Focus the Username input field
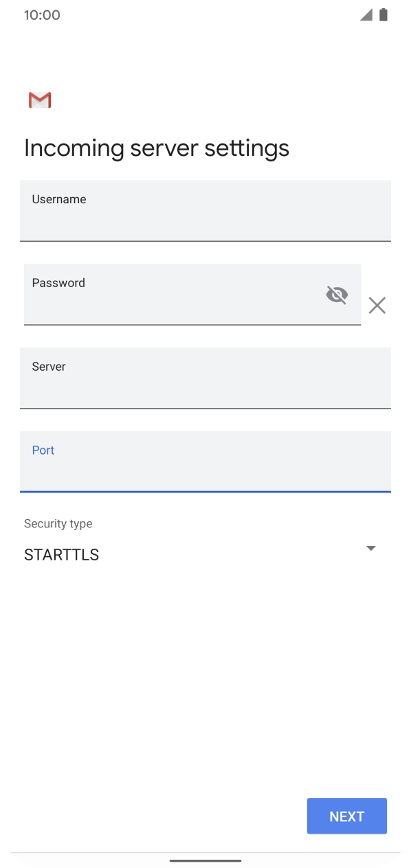 pyautogui.click(x=205, y=211)
